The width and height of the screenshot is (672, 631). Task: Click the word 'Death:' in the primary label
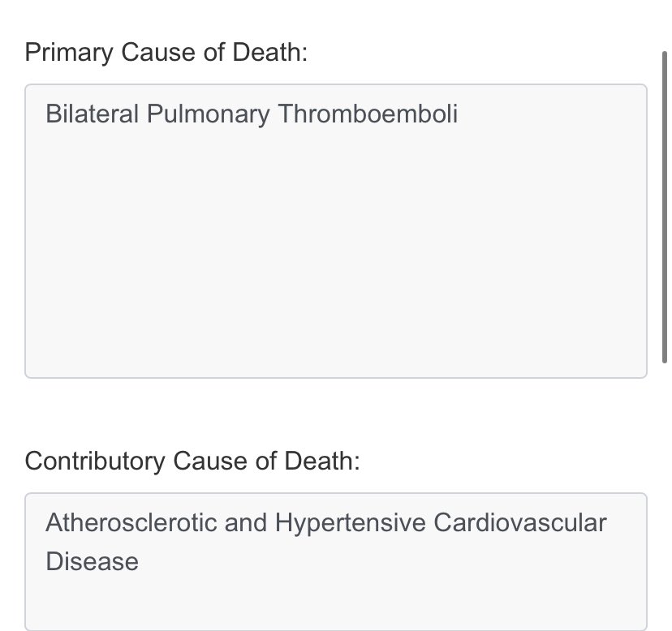270,52
